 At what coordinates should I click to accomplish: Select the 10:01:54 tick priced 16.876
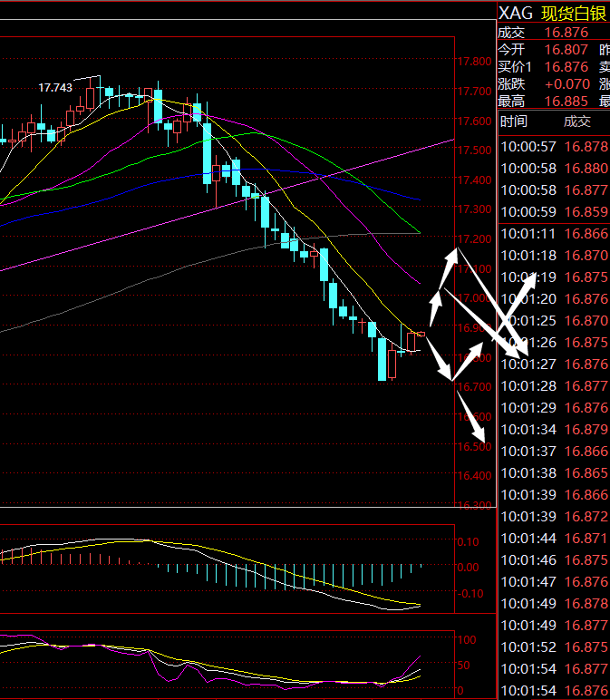click(554, 691)
